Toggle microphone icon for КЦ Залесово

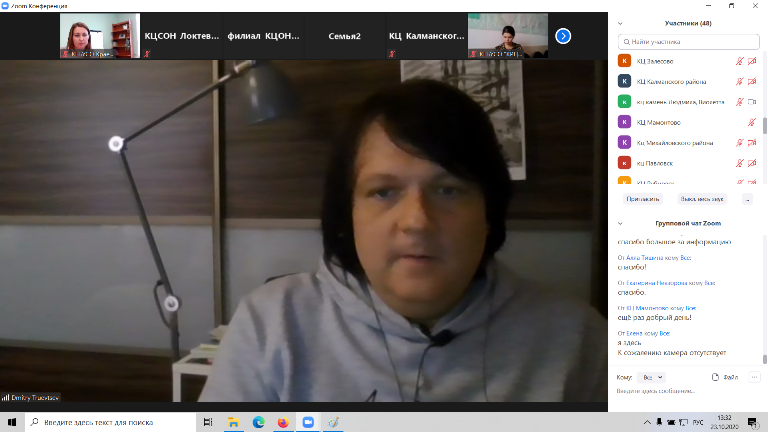740,61
